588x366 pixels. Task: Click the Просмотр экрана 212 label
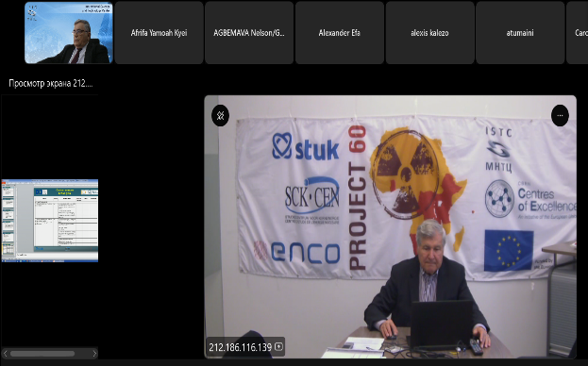(x=51, y=83)
